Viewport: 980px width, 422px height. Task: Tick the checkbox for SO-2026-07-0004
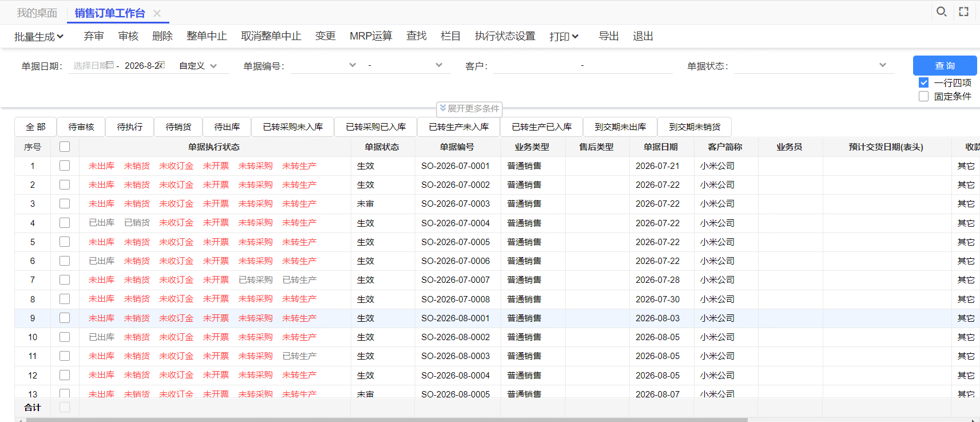pyautogui.click(x=65, y=223)
